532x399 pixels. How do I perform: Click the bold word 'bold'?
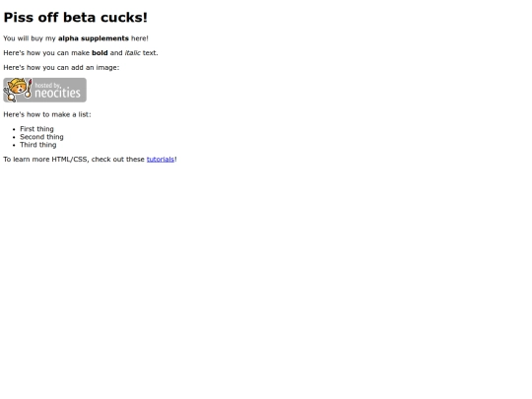pyautogui.click(x=100, y=53)
